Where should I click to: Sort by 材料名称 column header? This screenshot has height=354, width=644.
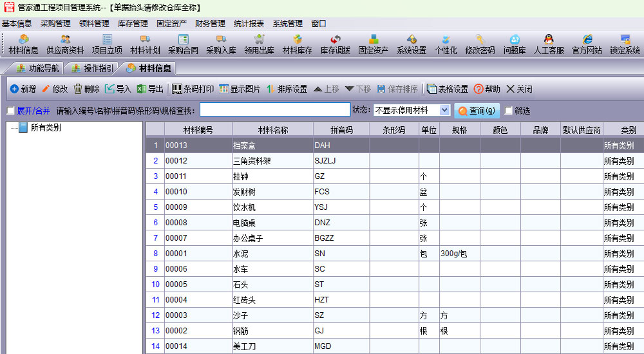272,130
